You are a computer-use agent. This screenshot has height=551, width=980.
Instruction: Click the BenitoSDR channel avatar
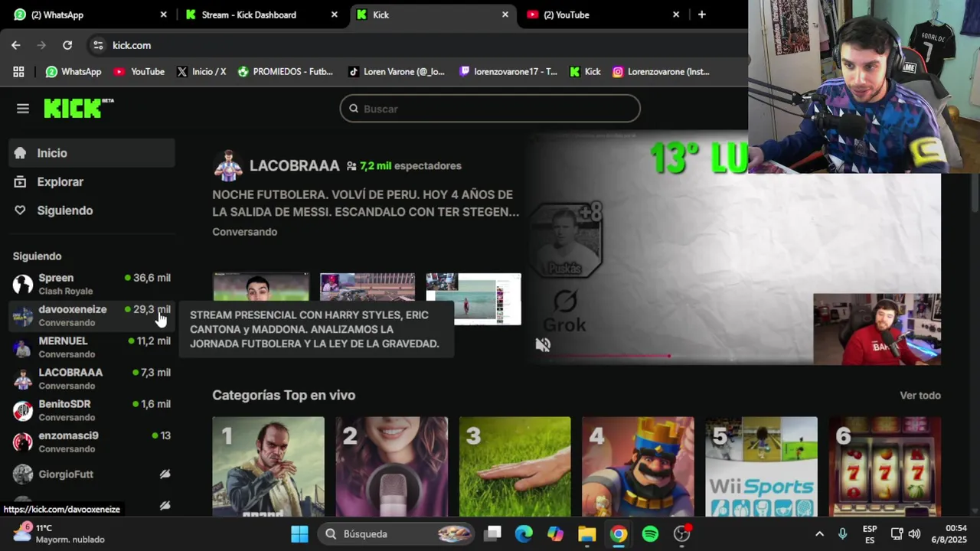(x=23, y=410)
